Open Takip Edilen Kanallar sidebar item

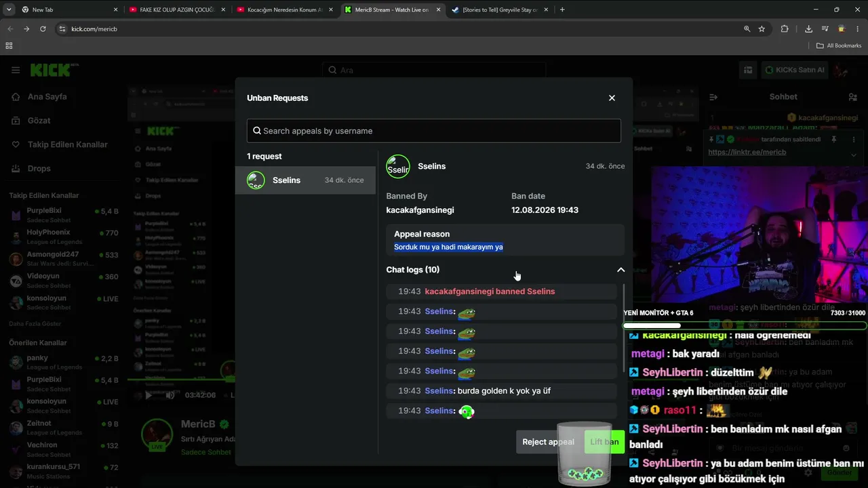tap(60, 144)
